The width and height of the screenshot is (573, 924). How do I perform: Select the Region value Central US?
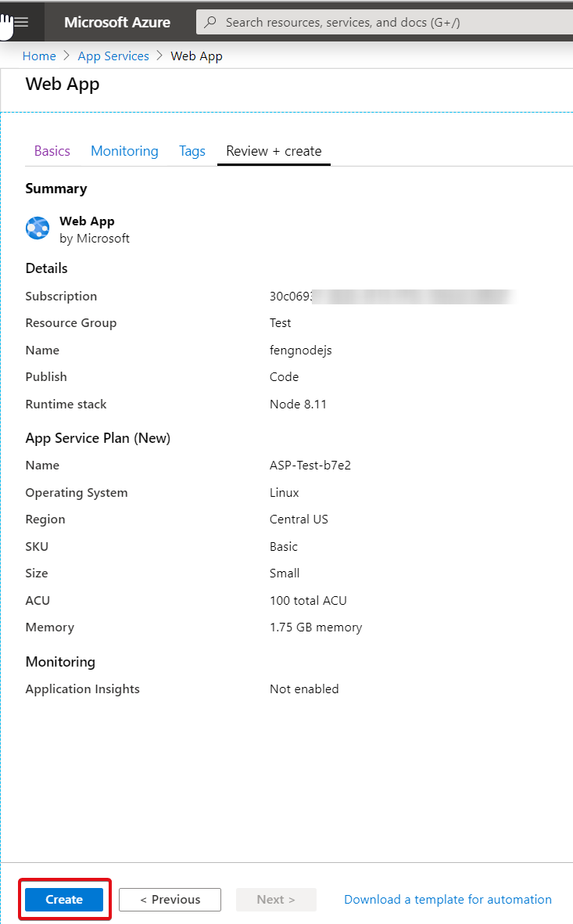pyautogui.click(x=299, y=520)
